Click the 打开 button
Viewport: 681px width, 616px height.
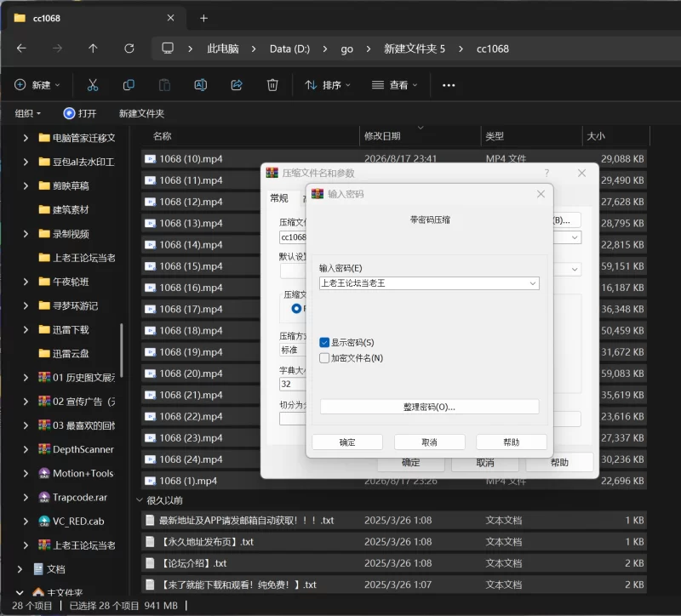[80, 113]
